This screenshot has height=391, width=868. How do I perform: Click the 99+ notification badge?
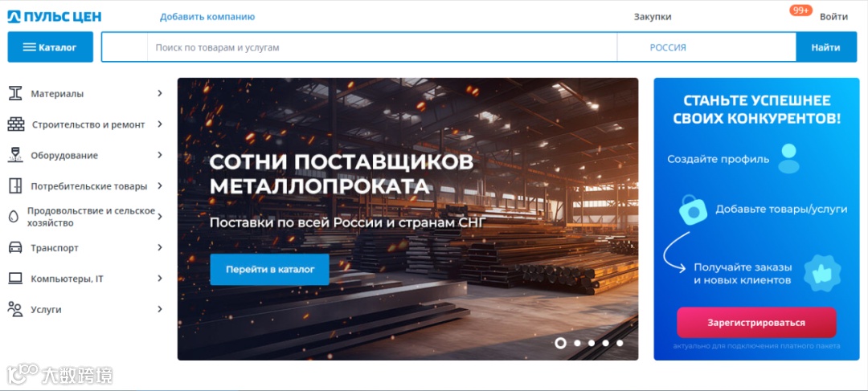point(800,10)
